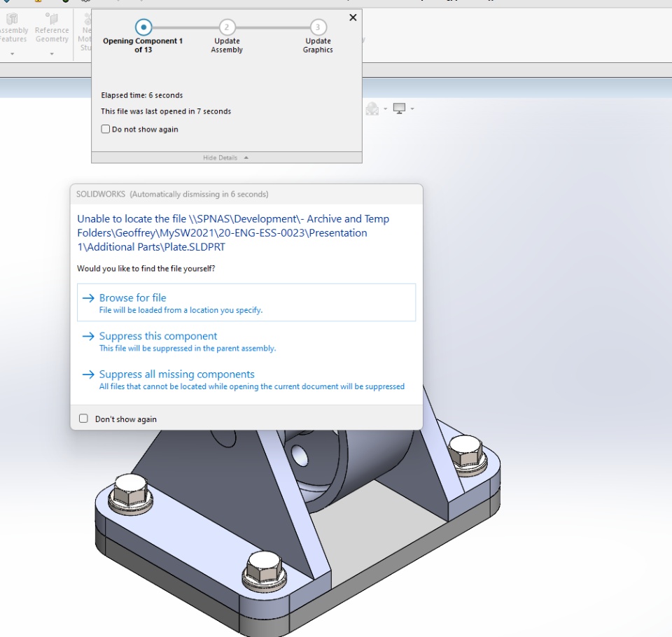The height and width of the screenshot is (637, 672).
Task: Click Update Assembly step 2 marker
Action: [227, 27]
